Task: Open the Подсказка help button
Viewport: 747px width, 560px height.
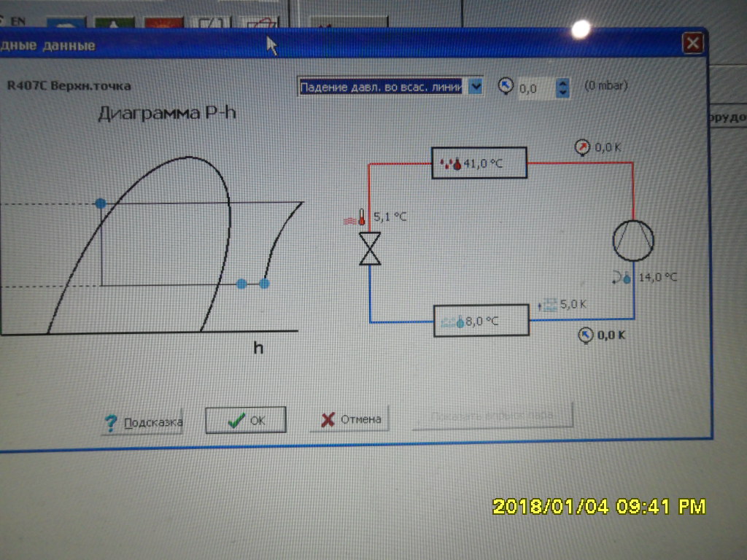Action: (143, 421)
